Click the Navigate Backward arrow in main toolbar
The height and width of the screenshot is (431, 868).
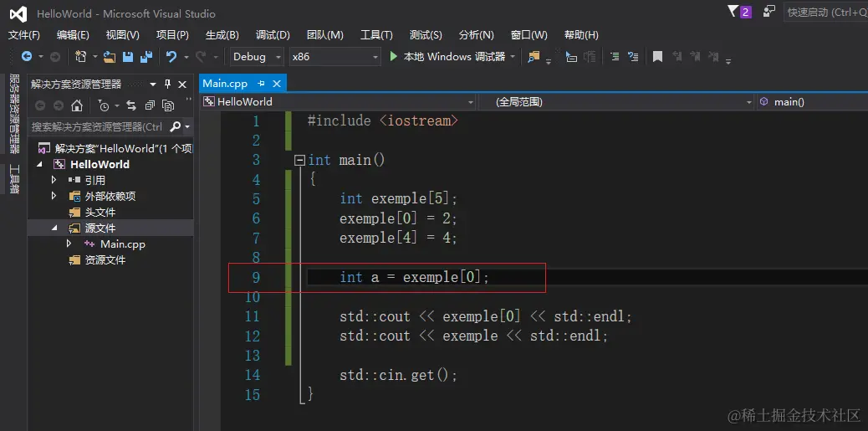coord(26,57)
